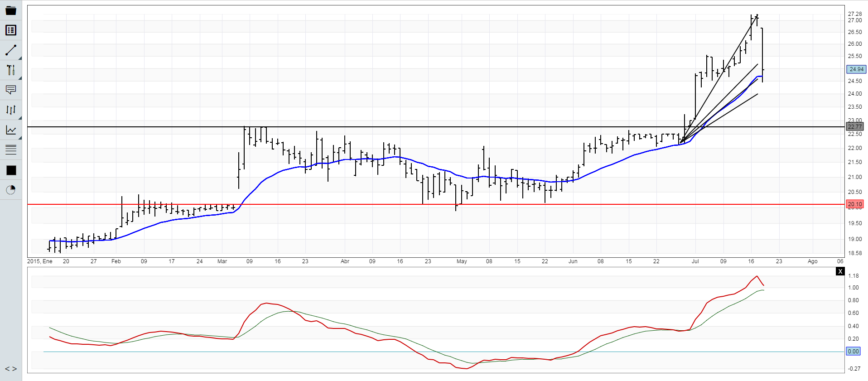Click the 'Feb' date axis label
Screen dimensions: 868x381
click(x=116, y=261)
